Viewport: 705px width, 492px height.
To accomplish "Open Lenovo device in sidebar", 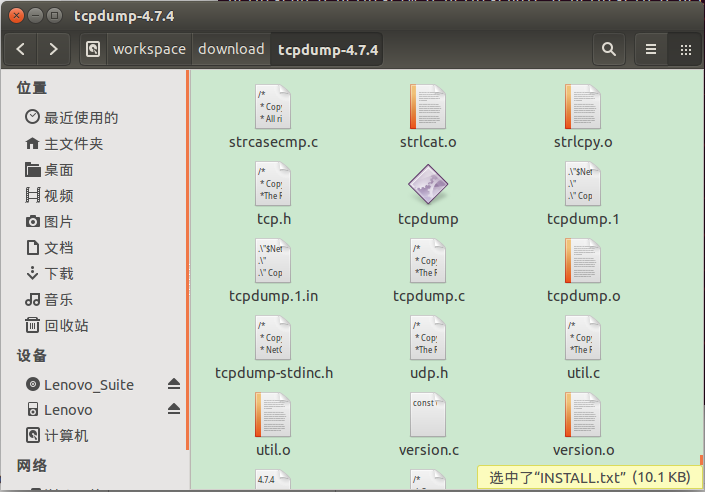I will 59,410.
